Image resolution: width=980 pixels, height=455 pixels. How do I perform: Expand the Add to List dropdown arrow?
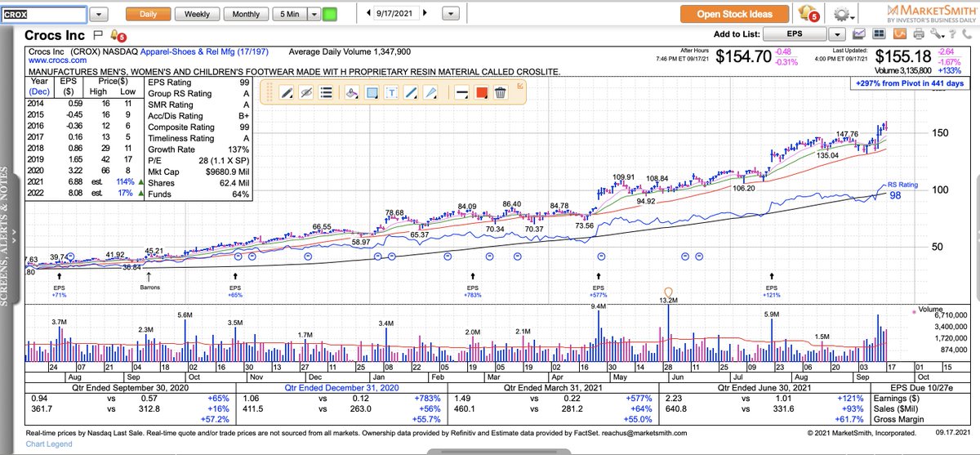pos(837,34)
